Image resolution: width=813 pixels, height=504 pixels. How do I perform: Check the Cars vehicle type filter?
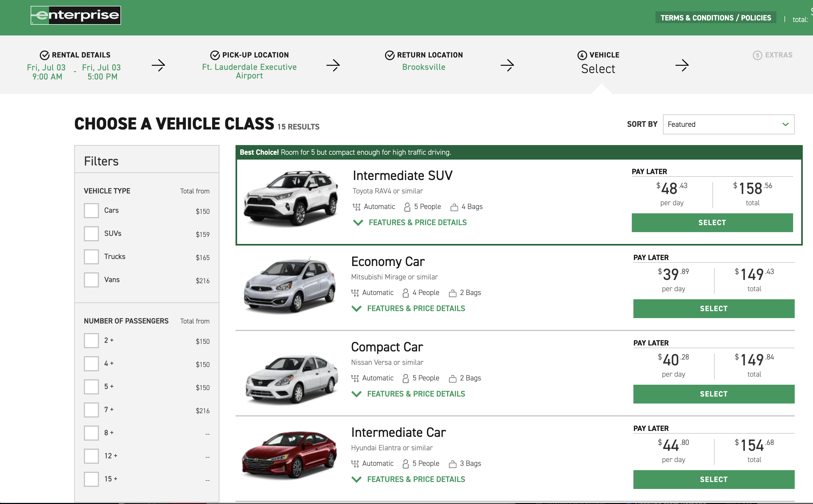[91, 211]
